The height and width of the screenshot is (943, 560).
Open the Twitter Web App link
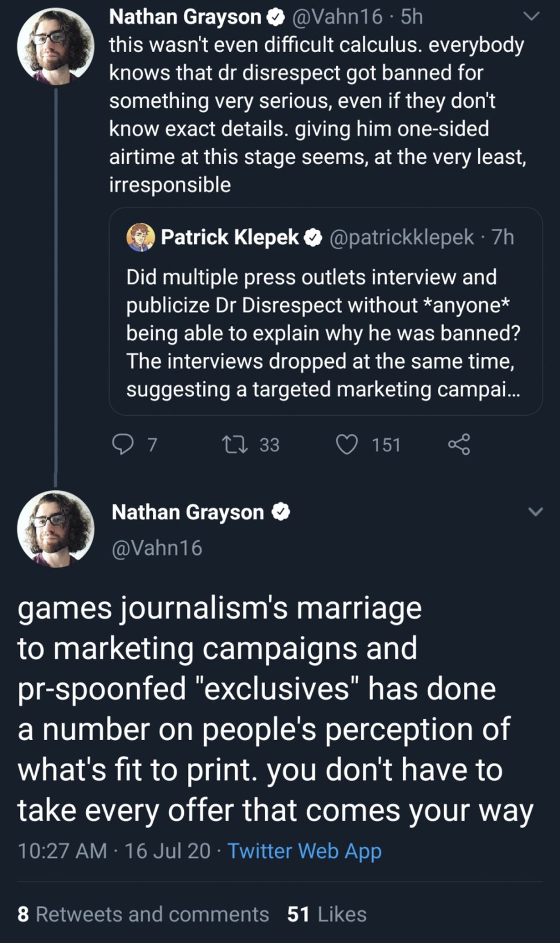304,851
